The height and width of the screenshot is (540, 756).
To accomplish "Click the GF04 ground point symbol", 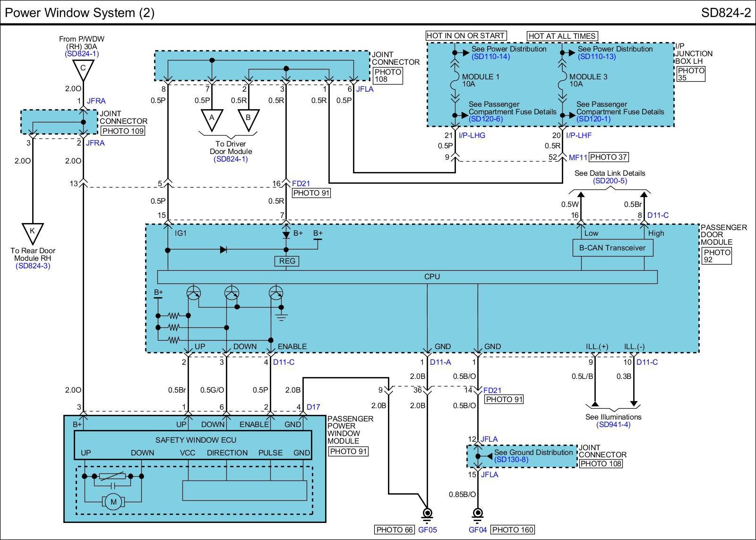I will [x=478, y=513].
